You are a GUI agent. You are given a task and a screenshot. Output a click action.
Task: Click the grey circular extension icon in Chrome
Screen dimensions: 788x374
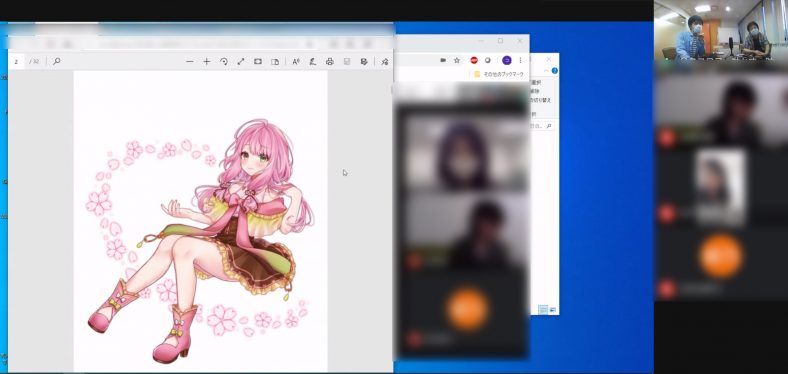point(487,60)
